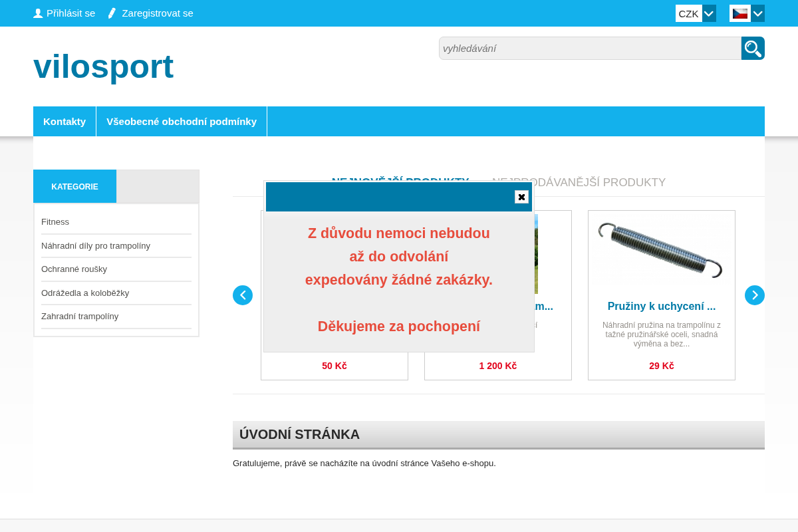Screen dimensions: 798x532
Task: Go to vilosport home logo
Action: [103, 66]
